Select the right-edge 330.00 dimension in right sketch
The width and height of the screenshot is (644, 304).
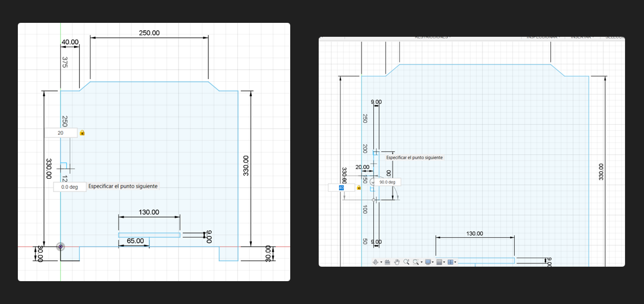601,172
